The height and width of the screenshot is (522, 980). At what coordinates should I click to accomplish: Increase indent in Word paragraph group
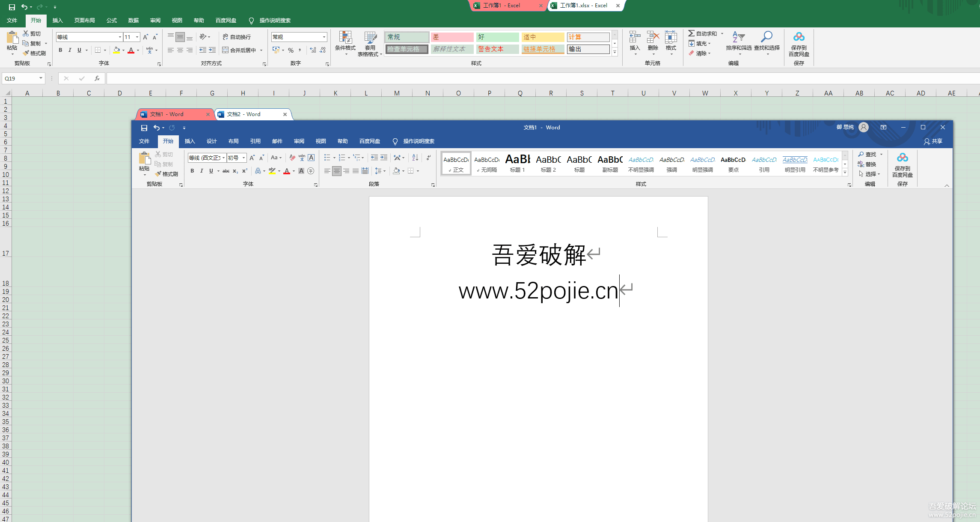(x=384, y=158)
